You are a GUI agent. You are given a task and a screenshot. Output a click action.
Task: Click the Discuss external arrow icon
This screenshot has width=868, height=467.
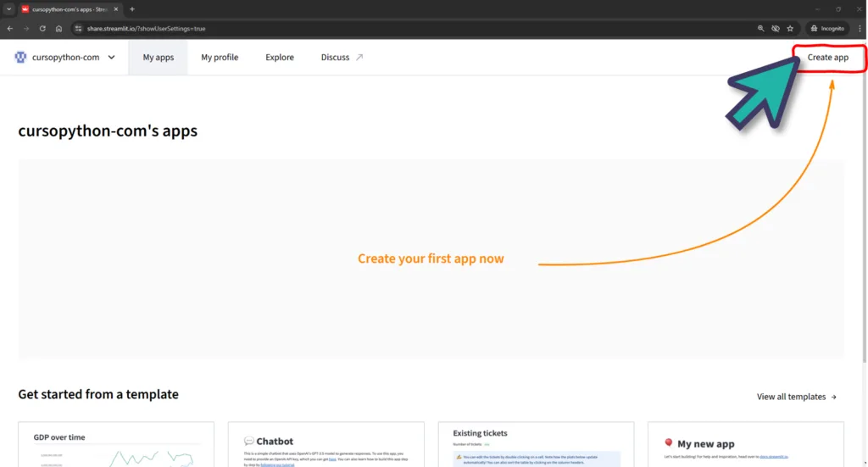point(359,57)
